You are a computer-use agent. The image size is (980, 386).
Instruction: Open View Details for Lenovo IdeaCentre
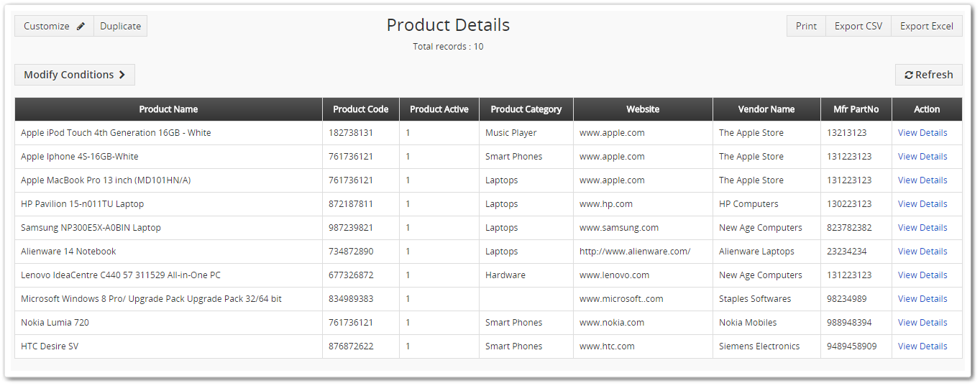[922, 275]
